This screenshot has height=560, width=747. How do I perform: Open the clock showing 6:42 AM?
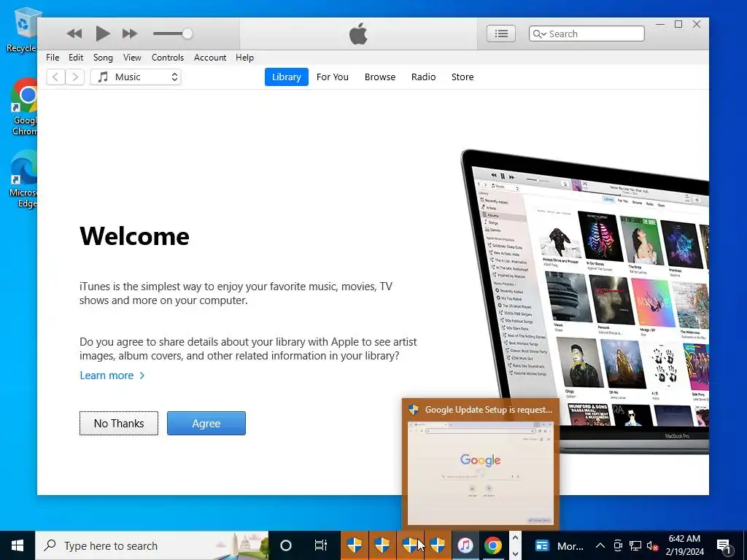tap(684, 545)
